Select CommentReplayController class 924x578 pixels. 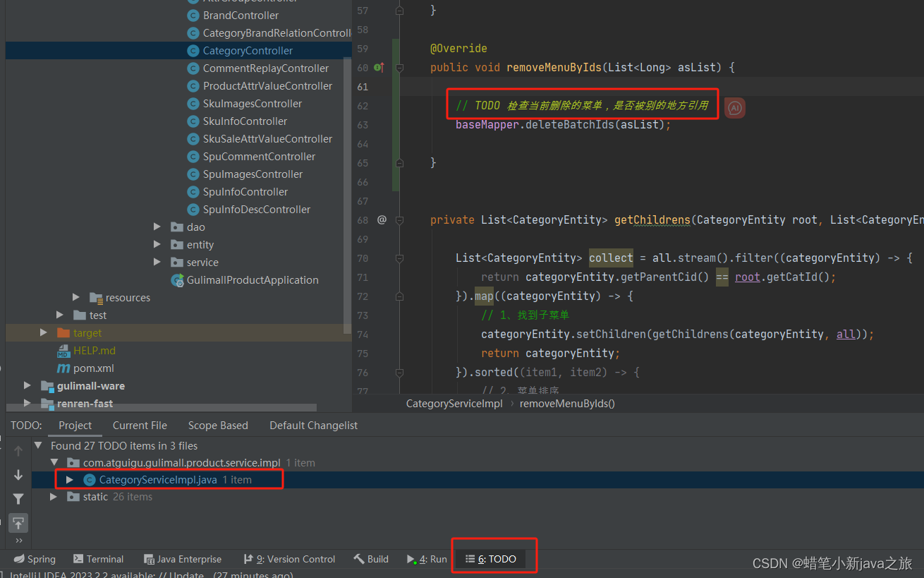tap(265, 68)
